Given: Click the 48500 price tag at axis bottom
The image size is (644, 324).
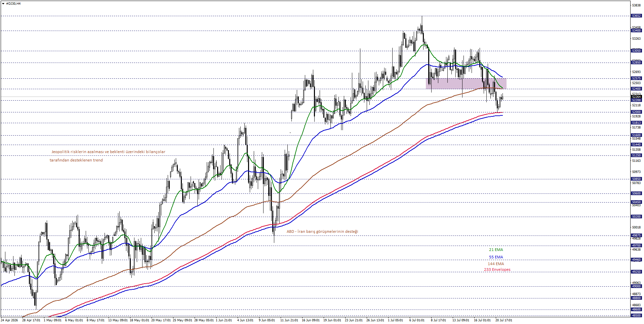Looking at the screenshot, I should coord(636,316).
